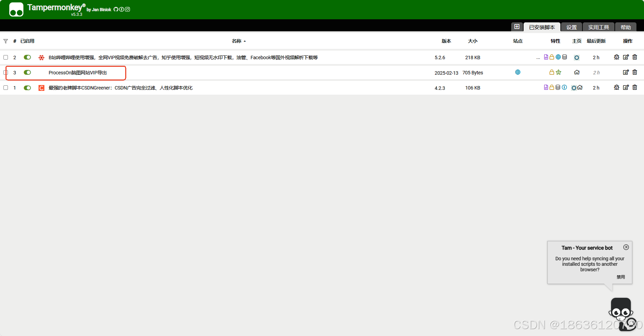Open the homepage icon of ProcessOn script
Screen dimensions: 644x336
pyautogui.click(x=577, y=72)
